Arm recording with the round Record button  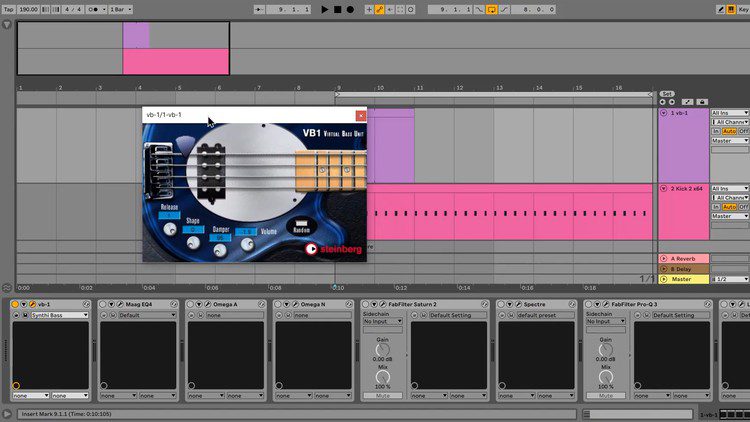(x=350, y=9)
